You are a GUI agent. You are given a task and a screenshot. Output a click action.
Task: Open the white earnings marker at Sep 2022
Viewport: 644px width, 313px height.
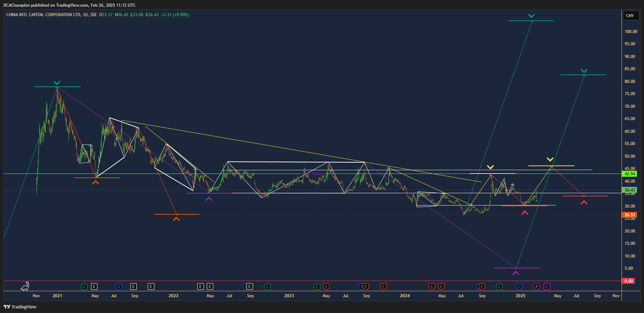(x=250, y=287)
